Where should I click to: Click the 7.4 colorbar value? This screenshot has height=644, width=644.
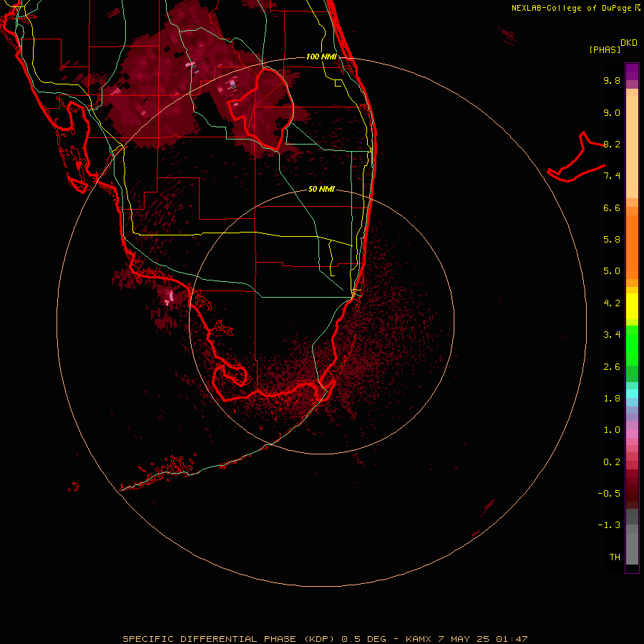[612, 176]
